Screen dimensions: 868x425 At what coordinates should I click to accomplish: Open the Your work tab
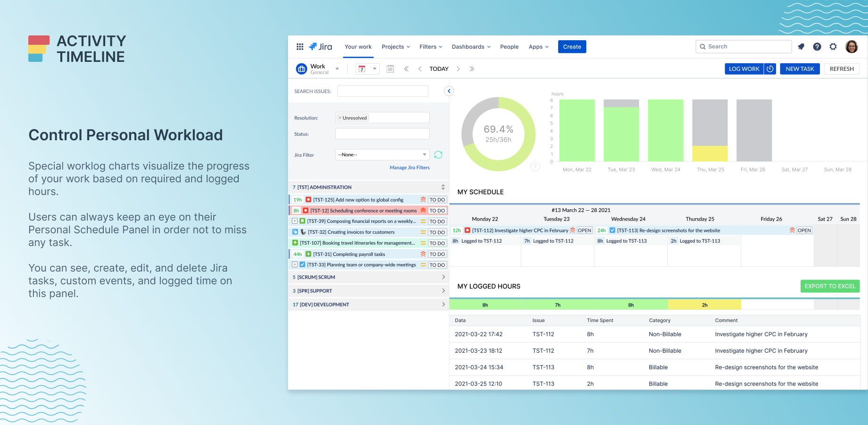pos(358,47)
